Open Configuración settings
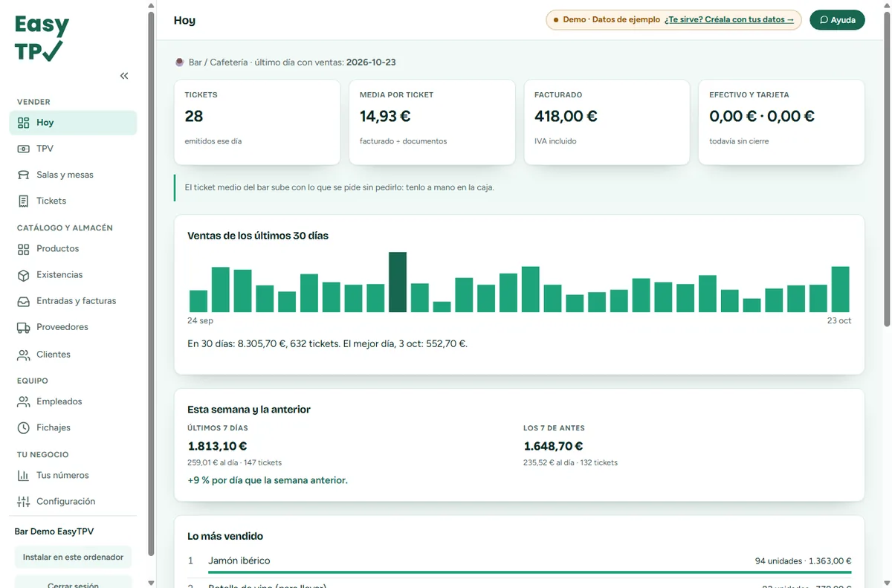Image resolution: width=892 pixels, height=588 pixels. [73, 501]
